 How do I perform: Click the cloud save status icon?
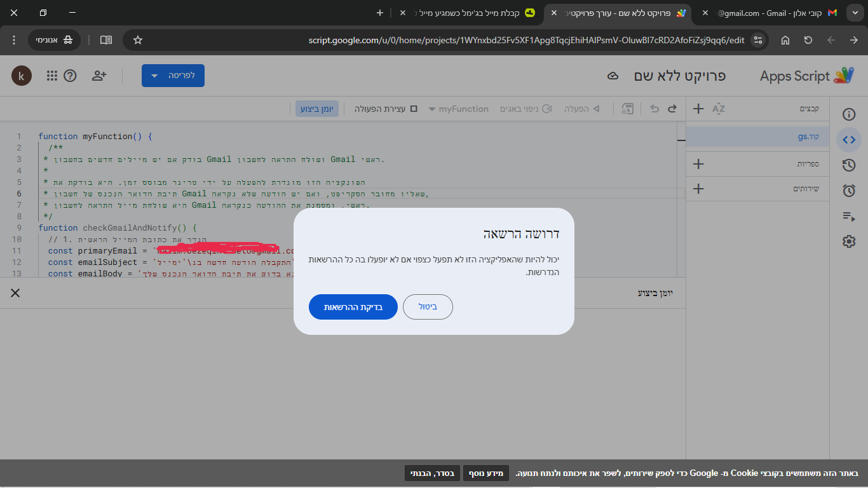pos(613,76)
